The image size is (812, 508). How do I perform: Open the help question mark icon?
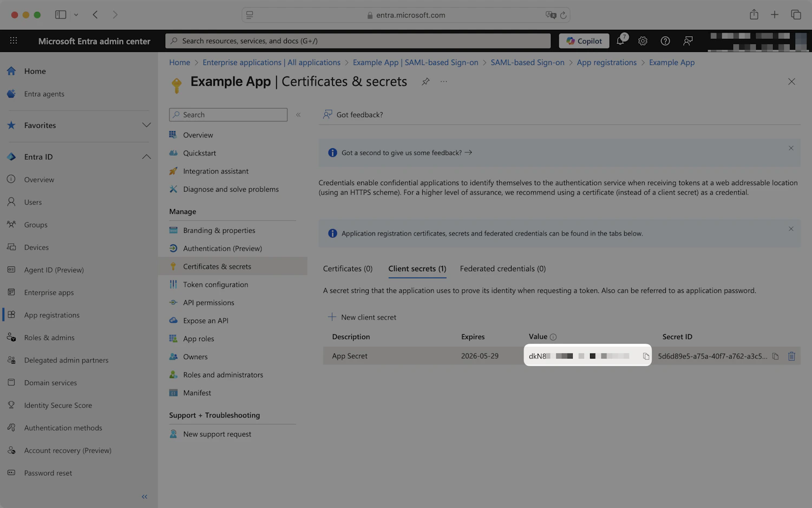point(665,41)
